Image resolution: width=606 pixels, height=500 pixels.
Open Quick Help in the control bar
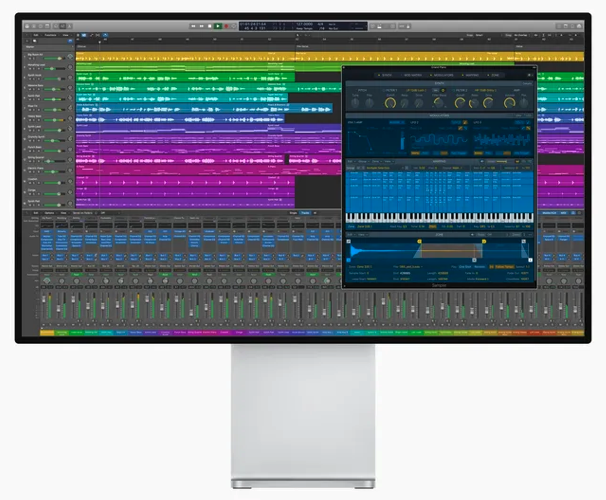pos(41,26)
